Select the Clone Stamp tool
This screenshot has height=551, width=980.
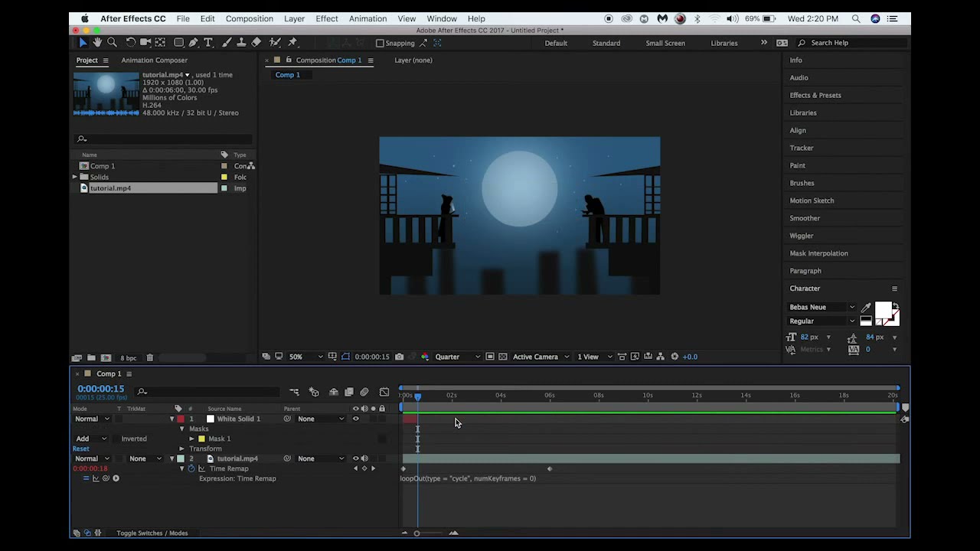tap(241, 43)
